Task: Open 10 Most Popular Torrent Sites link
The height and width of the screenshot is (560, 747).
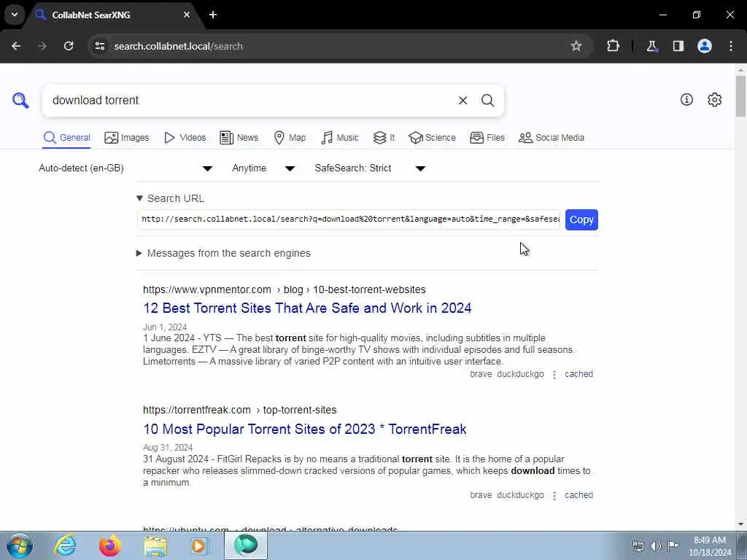Action: coord(305,429)
